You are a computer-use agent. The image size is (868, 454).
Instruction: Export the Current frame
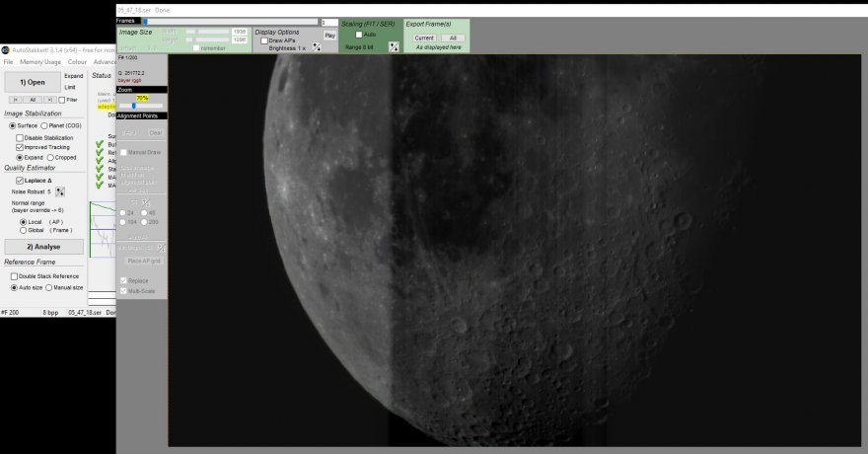[x=424, y=38]
